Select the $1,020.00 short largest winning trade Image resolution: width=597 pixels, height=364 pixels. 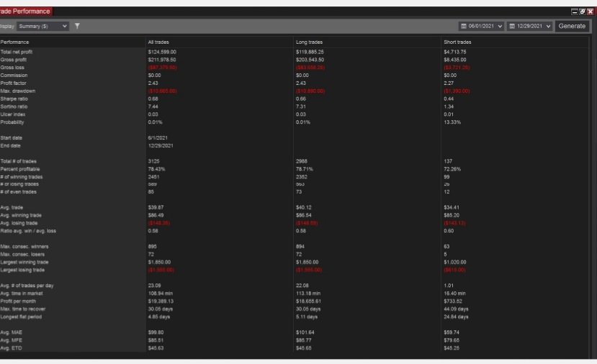pos(454,262)
